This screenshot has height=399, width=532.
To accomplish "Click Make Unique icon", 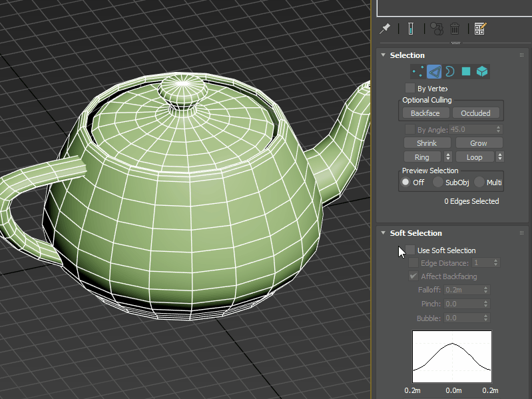I will (x=437, y=29).
